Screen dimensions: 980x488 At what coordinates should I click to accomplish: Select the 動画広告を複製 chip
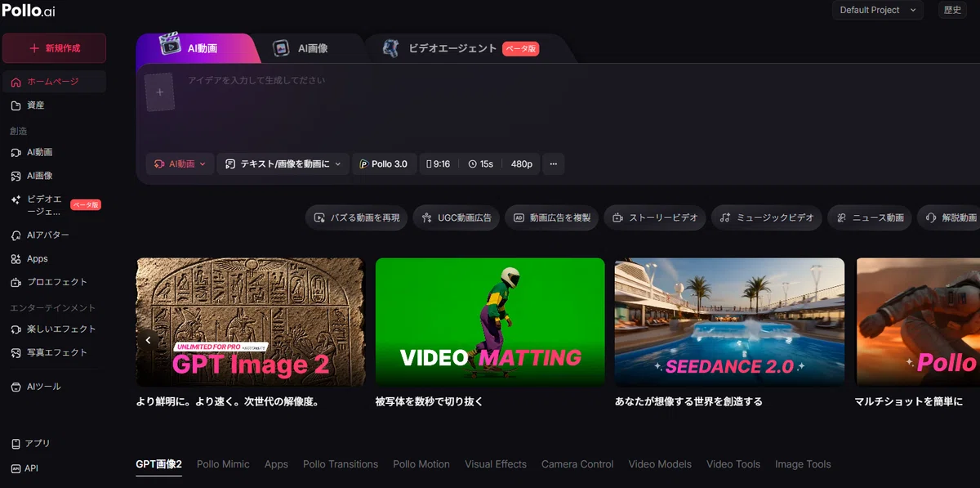pyautogui.click(x=552, y=217)
